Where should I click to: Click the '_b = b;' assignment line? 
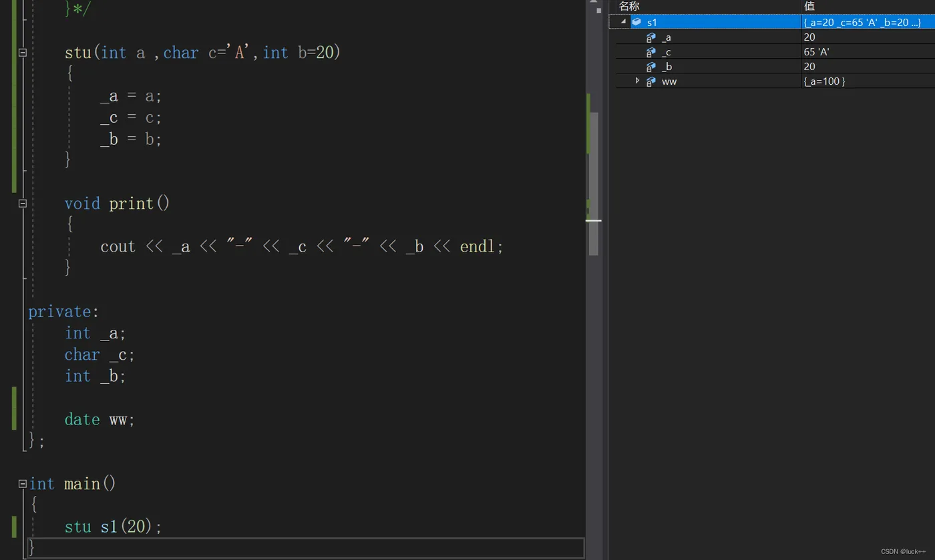(131, 139)
